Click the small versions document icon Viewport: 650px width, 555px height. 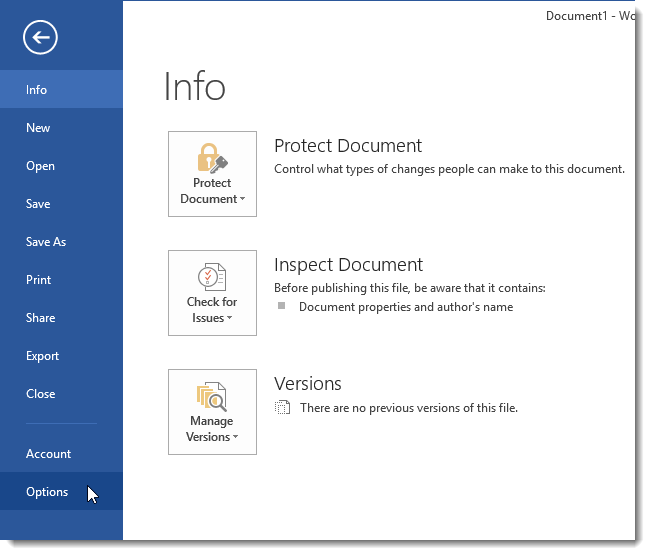282,407
